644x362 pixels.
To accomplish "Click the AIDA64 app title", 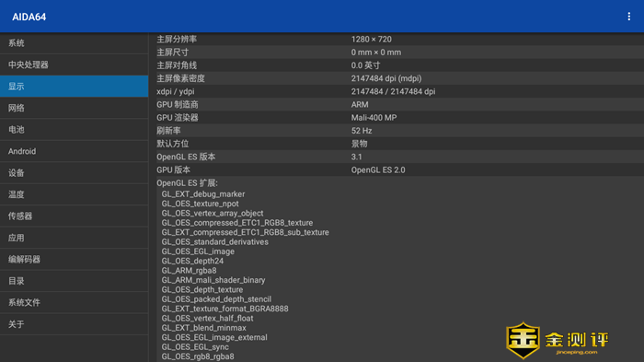I will 29,17.
